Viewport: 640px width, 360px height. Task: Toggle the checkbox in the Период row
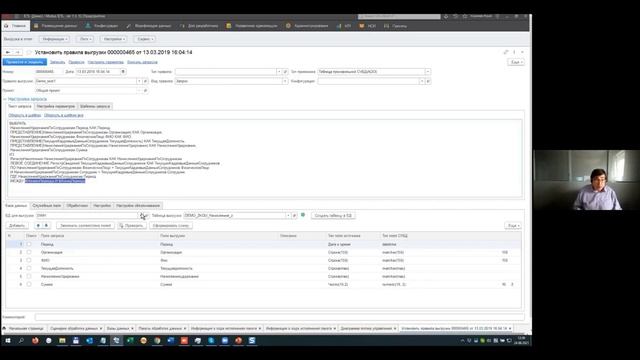click(29, 244)
